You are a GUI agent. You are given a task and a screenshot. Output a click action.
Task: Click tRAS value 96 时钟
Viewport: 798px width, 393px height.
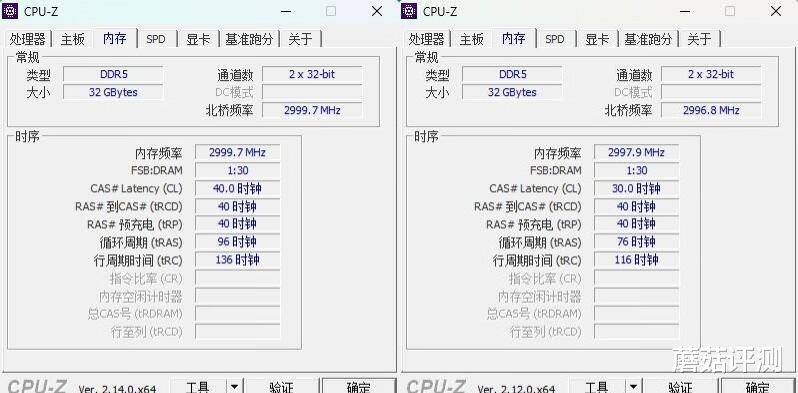coord(238,242)
